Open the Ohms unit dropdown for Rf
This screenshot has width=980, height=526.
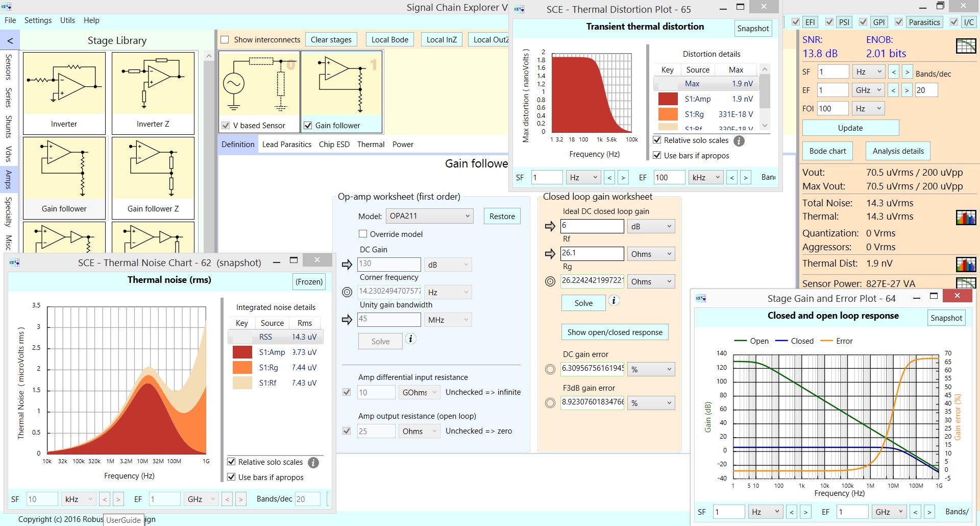tap(651, 254)
